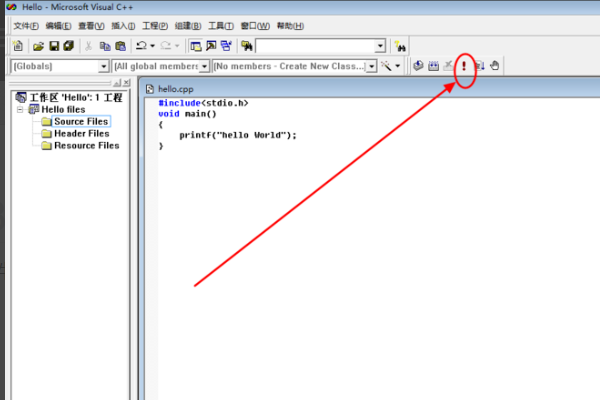Click the Copy icon
Viewport: 600px width, 400px height.
pyautogui.click(x=105, y=46)
